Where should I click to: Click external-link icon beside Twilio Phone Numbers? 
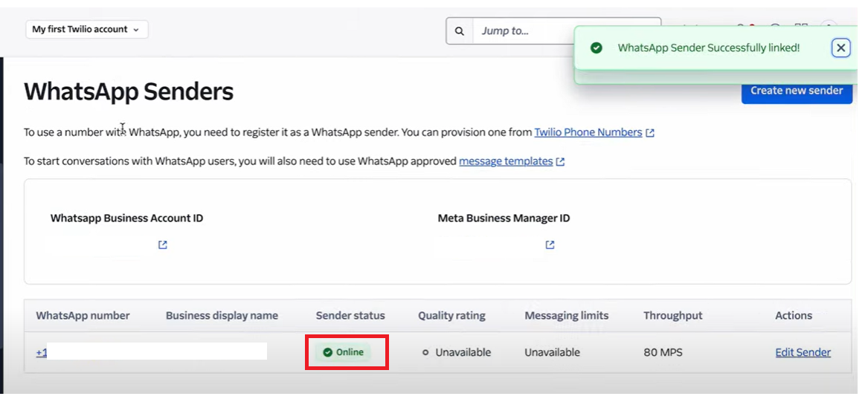(x=650, y=133)
